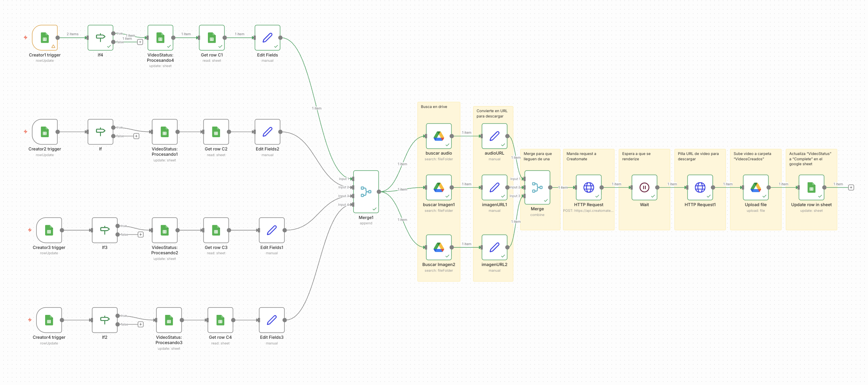Click the VideoStatus: Procesando2 node
The height and width of the screenshot is (385, 868).
(165, 230)
